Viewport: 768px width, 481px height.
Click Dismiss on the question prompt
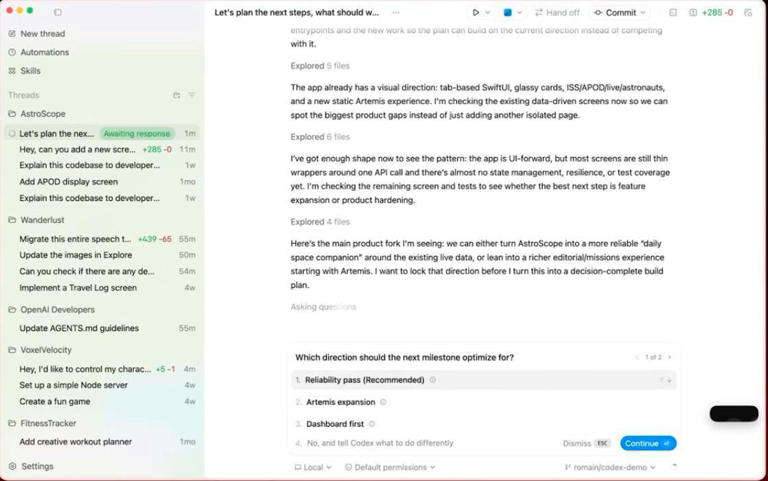(x=576, y=443)
